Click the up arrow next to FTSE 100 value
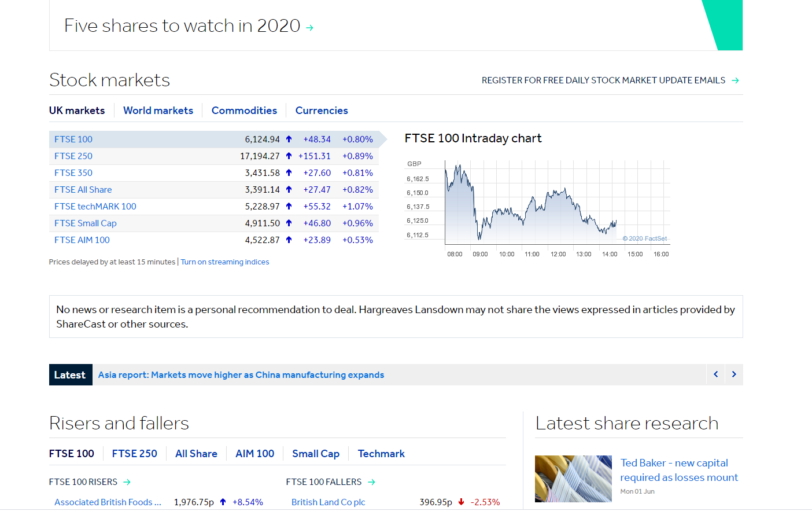Screen dimensions: 812x511 coord(288,139)
